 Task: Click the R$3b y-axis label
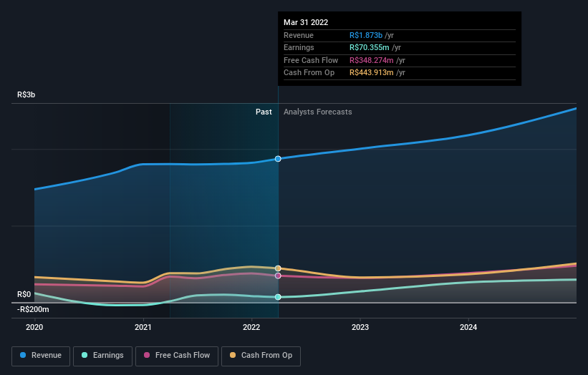pyautogui.click(x=26, y=94)
